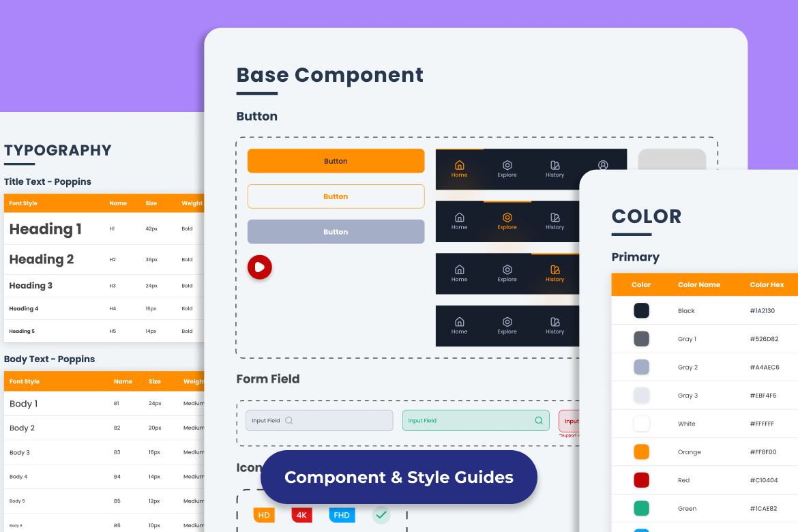The height and width of the screenshot is (532, 798).
Task: Select the highlighted orange Explore nav icon
Action: (x=507, y=218)
